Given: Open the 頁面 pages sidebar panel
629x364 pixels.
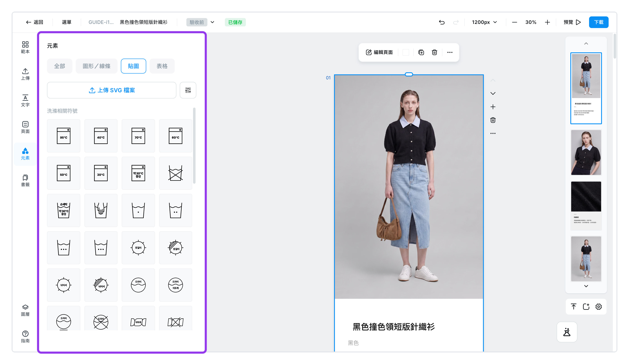Looking at the screenshot, I should pyautogui.click(x=25, y=127).
